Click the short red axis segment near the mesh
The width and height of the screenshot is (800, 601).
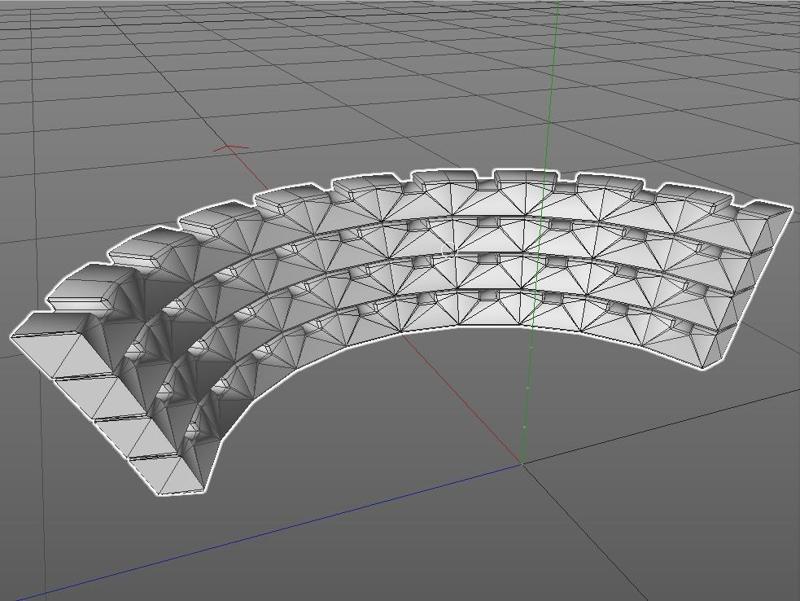coord(225,147)
